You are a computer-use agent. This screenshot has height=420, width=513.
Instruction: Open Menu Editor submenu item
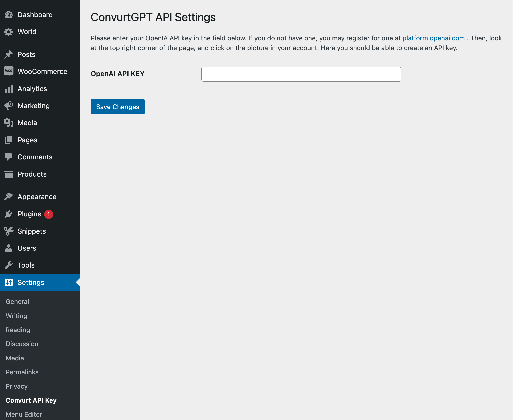coord(24,414)
